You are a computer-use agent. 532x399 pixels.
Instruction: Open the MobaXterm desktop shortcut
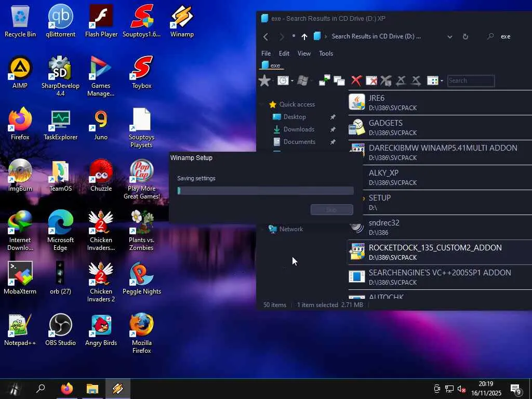coord(20,278)
